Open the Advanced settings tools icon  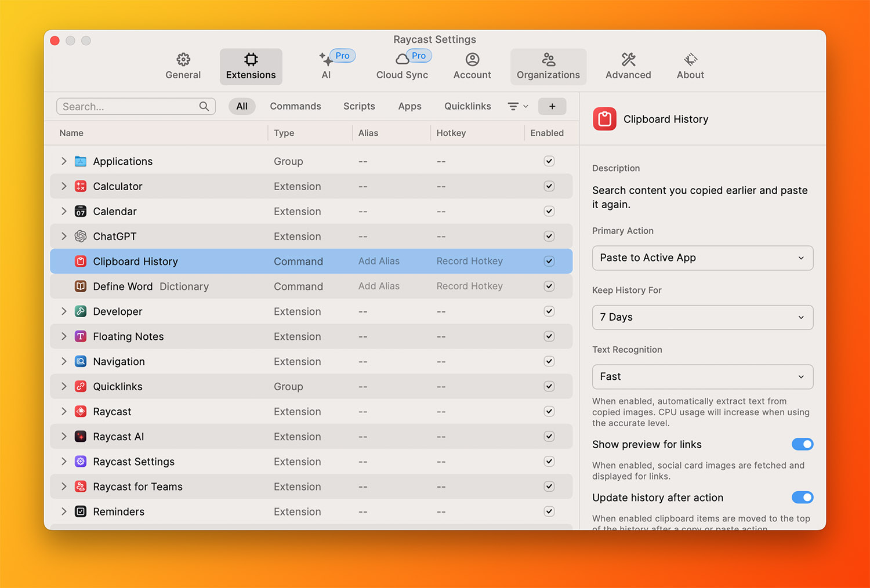click(628, 60)
